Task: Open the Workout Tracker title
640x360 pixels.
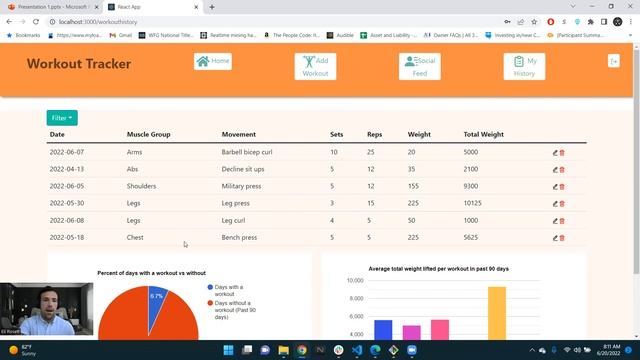Action: [79, 64]
